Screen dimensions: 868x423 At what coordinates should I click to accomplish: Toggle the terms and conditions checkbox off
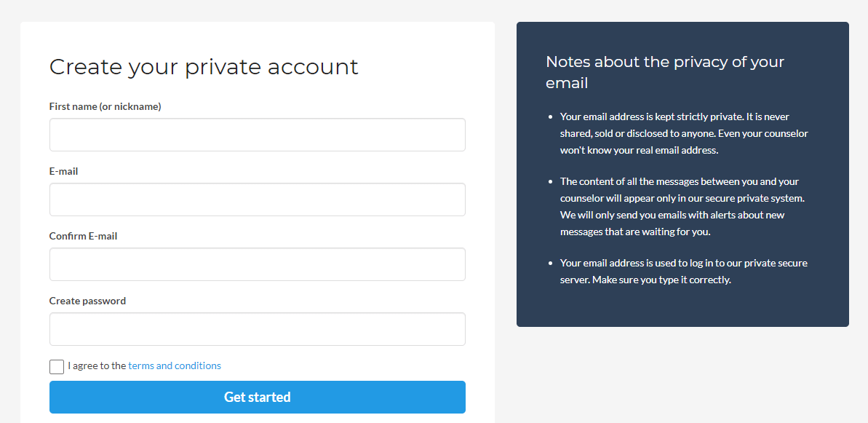56,366
